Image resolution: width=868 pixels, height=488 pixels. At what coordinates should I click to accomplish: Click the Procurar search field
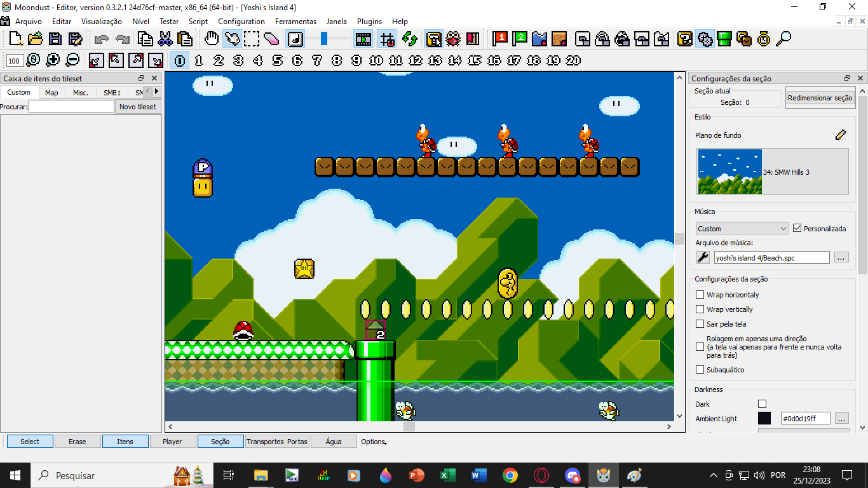tap(71, 107)
